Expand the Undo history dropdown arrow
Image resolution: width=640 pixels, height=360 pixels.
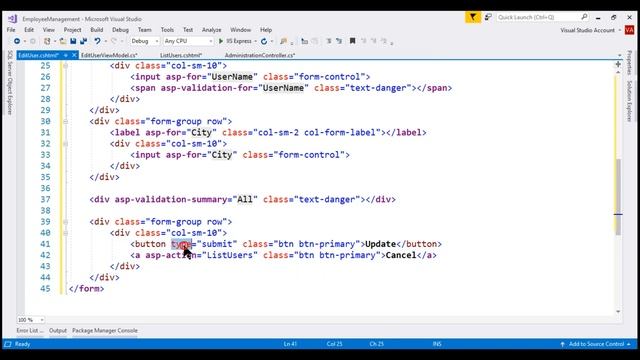pos(105,41)
